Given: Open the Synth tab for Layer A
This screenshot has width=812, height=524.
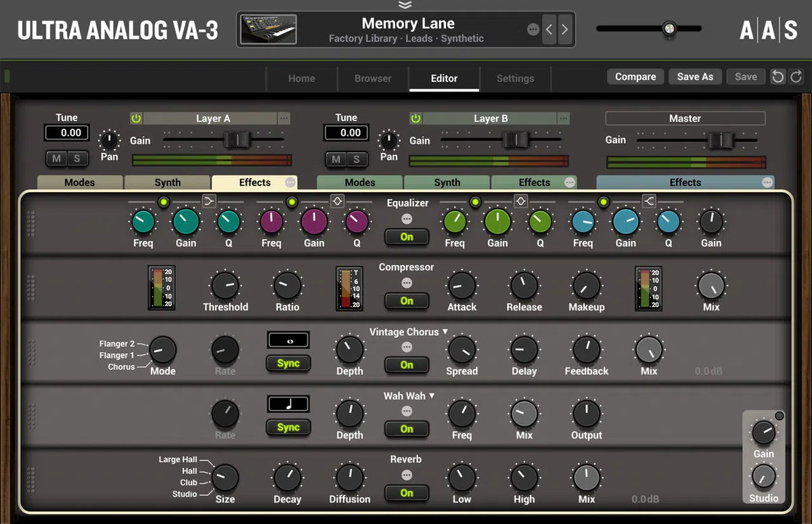Looking at the screenshot, I should 167,182.
